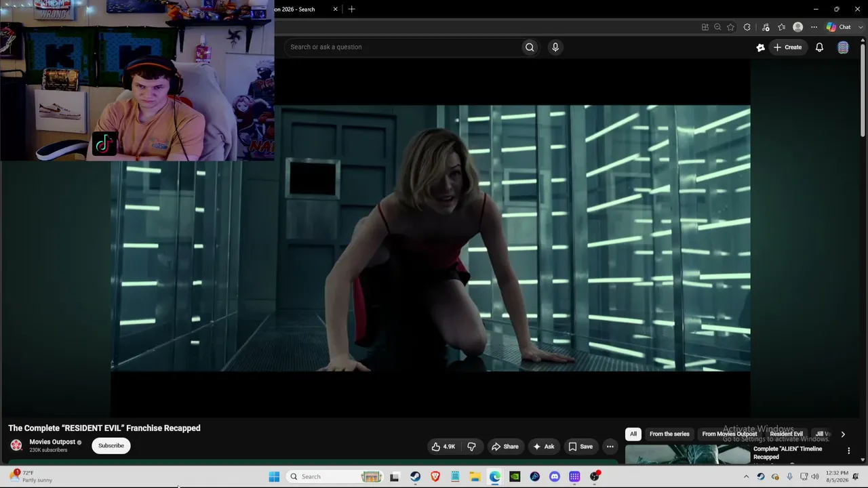Open the volume control in system tray

pos(815,476)
